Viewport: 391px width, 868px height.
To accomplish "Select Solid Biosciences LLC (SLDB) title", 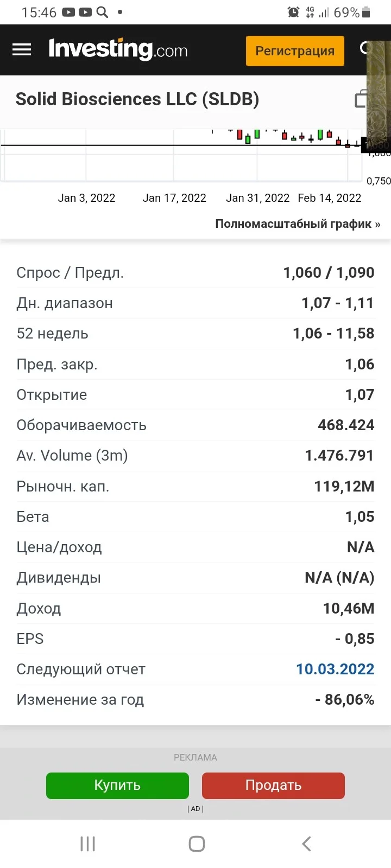I will click(x=137, y=99).
